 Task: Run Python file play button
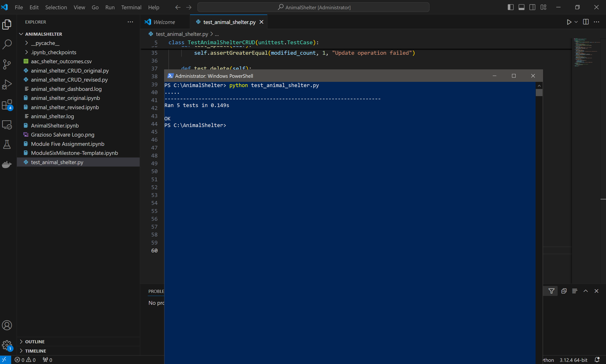pyautogui.click(x=569, y=22)
